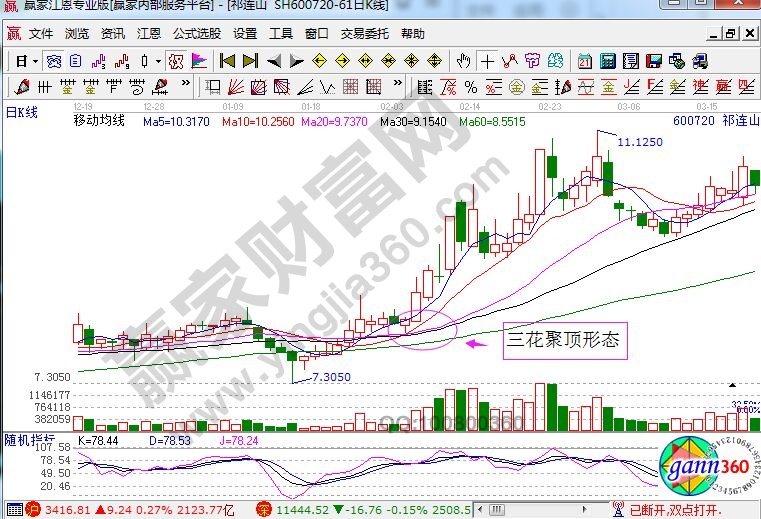Viewport: 761px width, 519px height.
Task: Select the crosshair cursor tool
Action: pos(487,61)
